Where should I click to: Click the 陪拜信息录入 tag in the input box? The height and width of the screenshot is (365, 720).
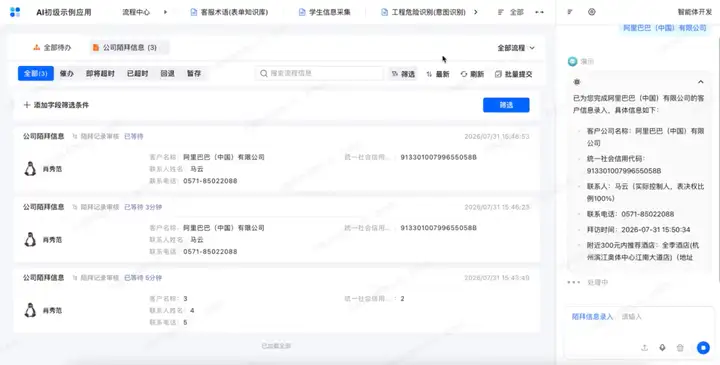pyautogui.click(x=592, y=317)
